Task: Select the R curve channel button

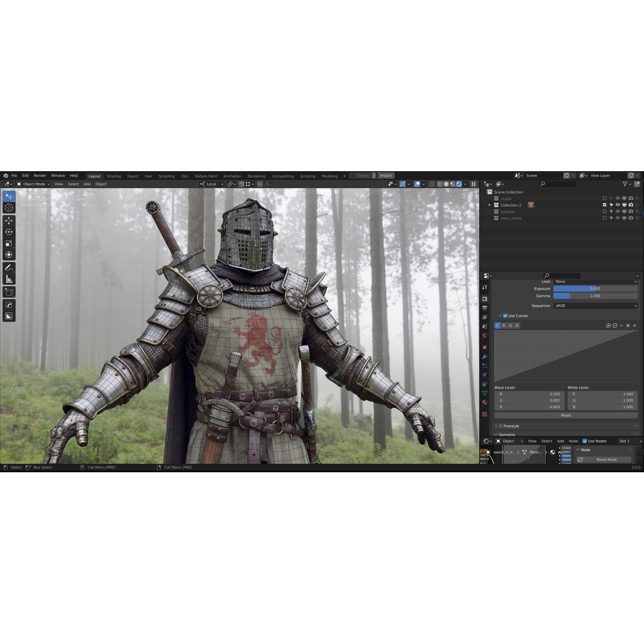Action: click(x=504, y=326)
